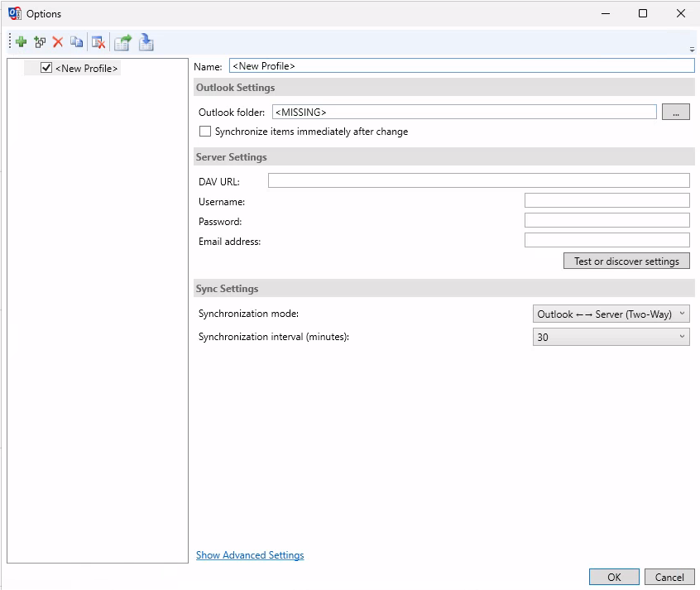700x590 pixels.
Task: Click the clear cache icon in toolbar
Action: pos(98,42)
